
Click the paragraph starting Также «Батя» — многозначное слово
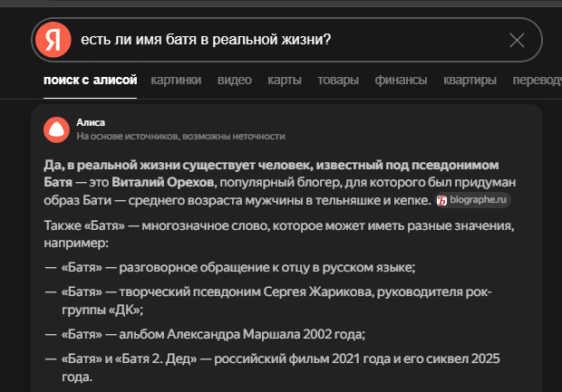(279, 234)
